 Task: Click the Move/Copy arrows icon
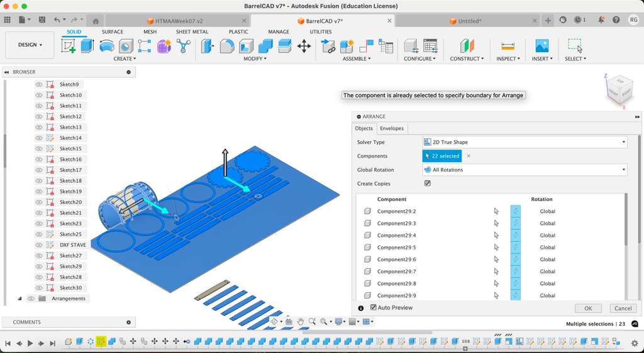click(304, 46)
